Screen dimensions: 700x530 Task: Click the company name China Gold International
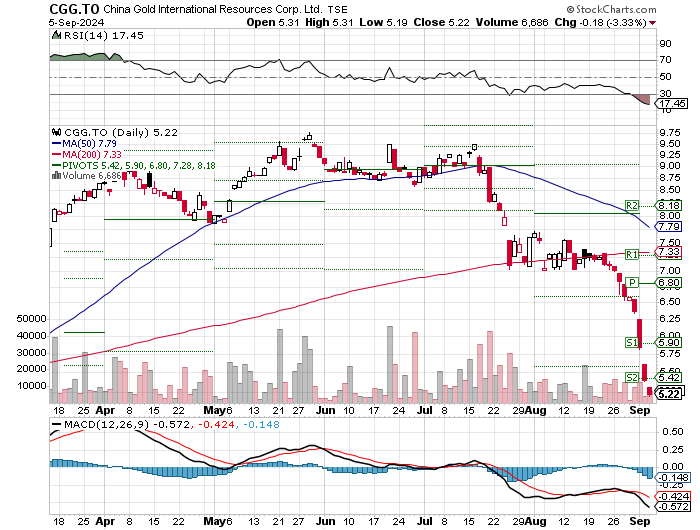click(x=212, y=9)
